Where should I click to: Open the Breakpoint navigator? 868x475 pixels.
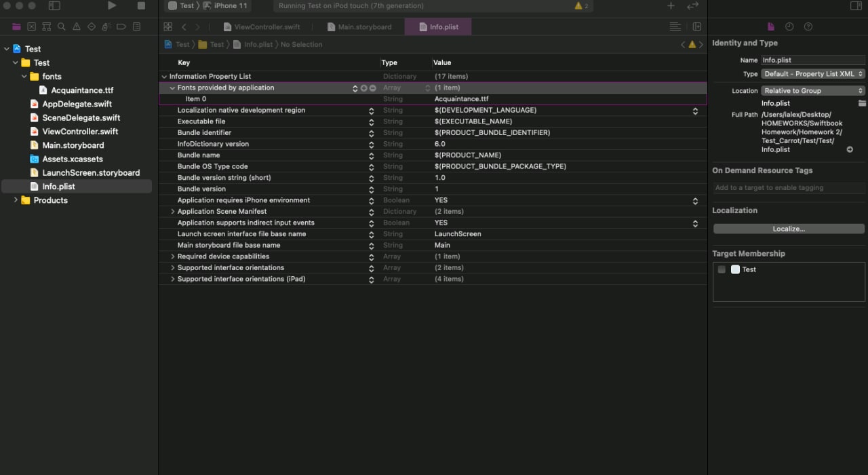(x=121, y=26)
